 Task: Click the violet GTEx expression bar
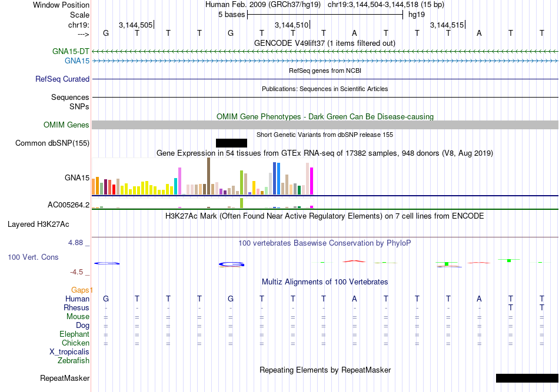coord(179,181)
